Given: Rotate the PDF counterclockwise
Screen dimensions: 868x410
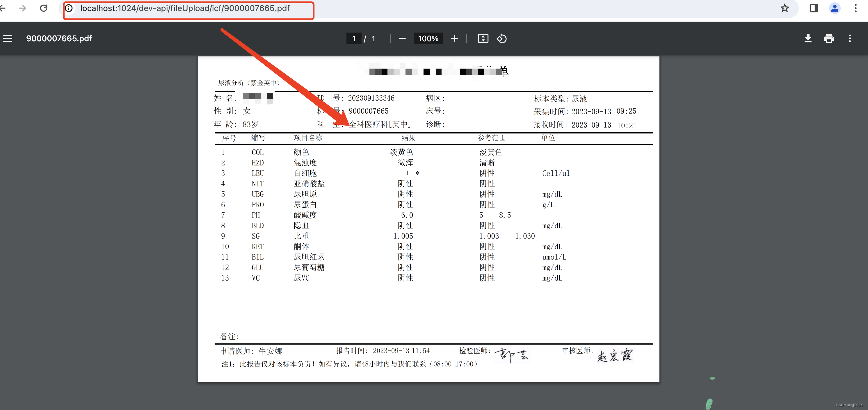Looking at the screenshot, I should point(501,38).
